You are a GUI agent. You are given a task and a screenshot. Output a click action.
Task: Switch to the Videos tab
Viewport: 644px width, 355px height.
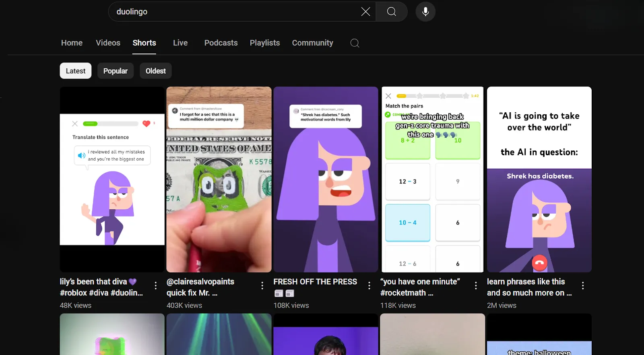[x=108, y=43]
